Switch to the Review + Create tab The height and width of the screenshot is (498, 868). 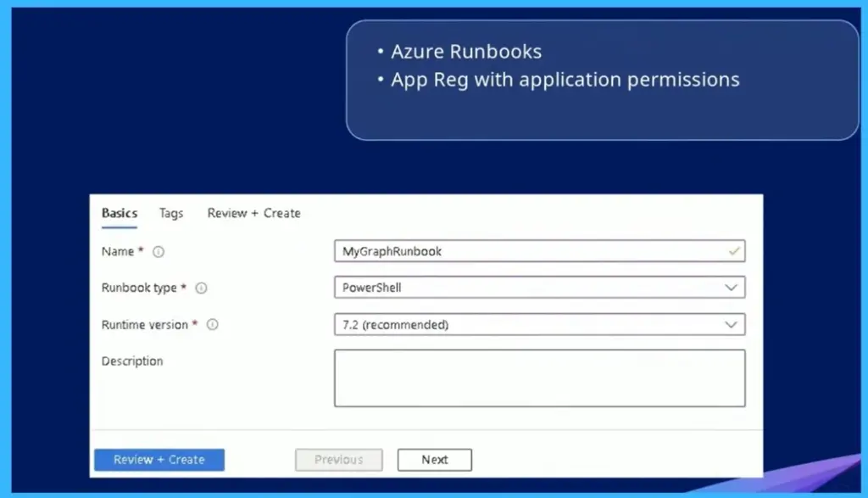point(253,213)
